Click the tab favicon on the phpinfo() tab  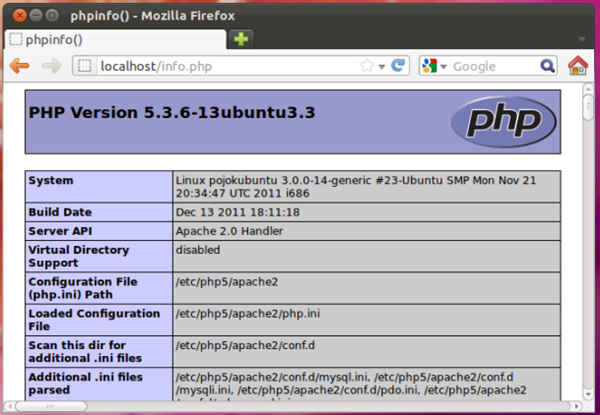(x=16, y=39)
